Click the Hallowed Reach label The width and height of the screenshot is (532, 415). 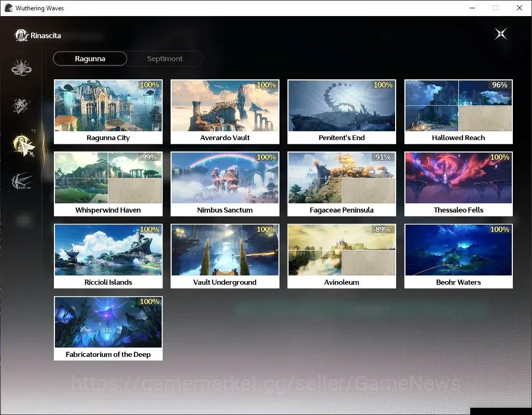tap(458, 138)
